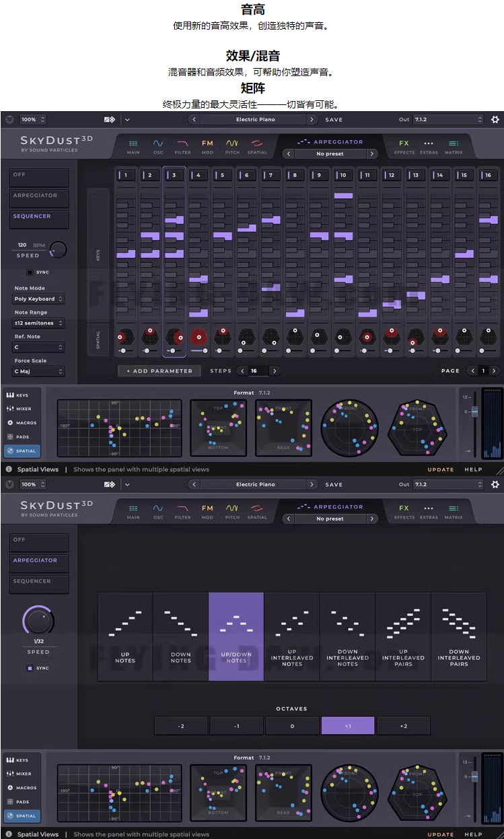Select ARPEGGIATOR mode in upper window
Screen dimensions: 504x839
pyautogui.click(x=39, y=199)
